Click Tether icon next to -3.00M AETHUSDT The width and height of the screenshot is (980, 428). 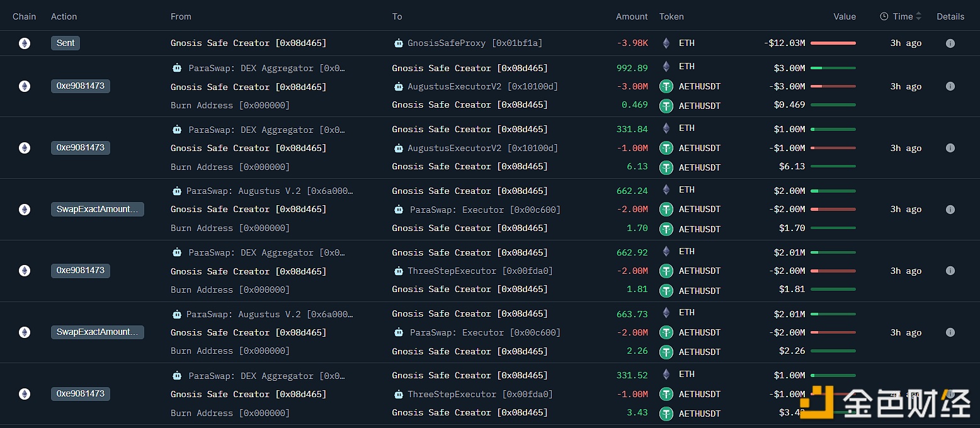666,86
